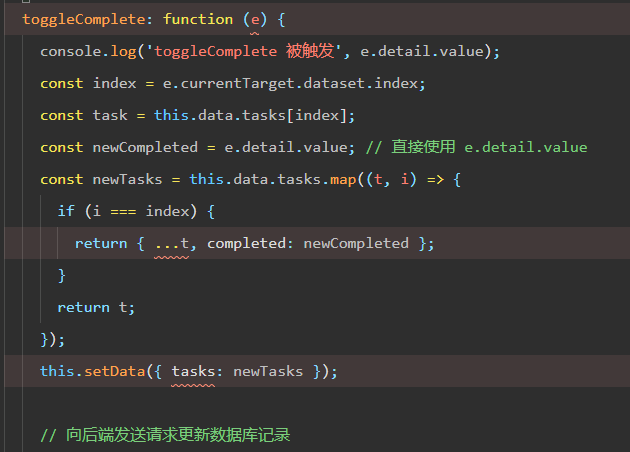Click the arrow function parameters (t, i)

click(x=391, y=179)
